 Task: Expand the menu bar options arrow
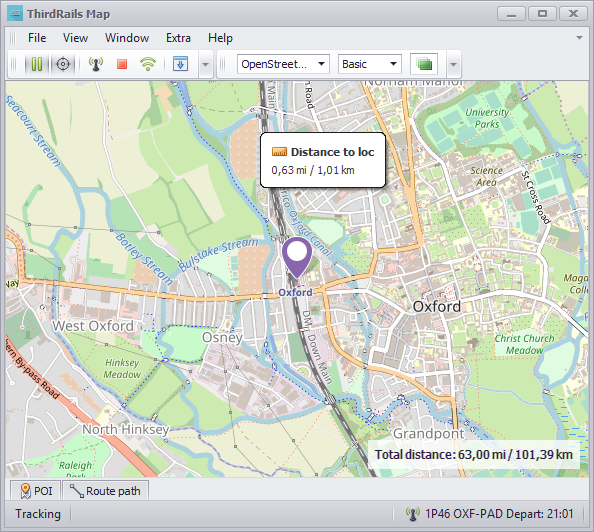579,38
